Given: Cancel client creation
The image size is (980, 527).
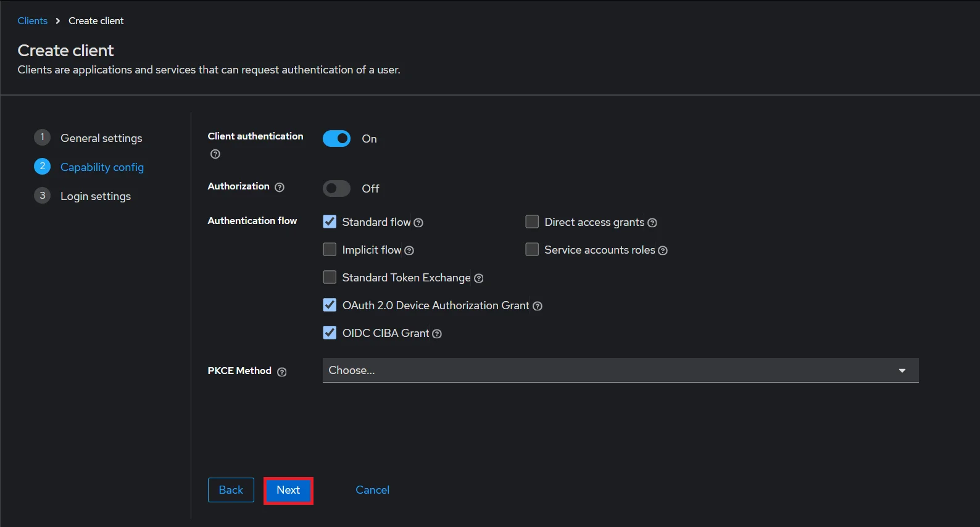Looking at the screenshot, I should point(372,490).
